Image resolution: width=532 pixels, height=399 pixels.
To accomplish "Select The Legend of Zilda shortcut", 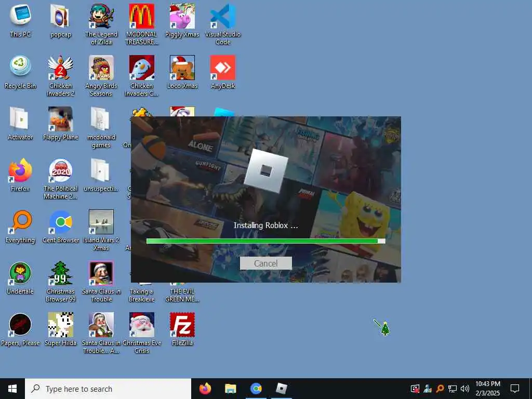I will tap(101, 24).
